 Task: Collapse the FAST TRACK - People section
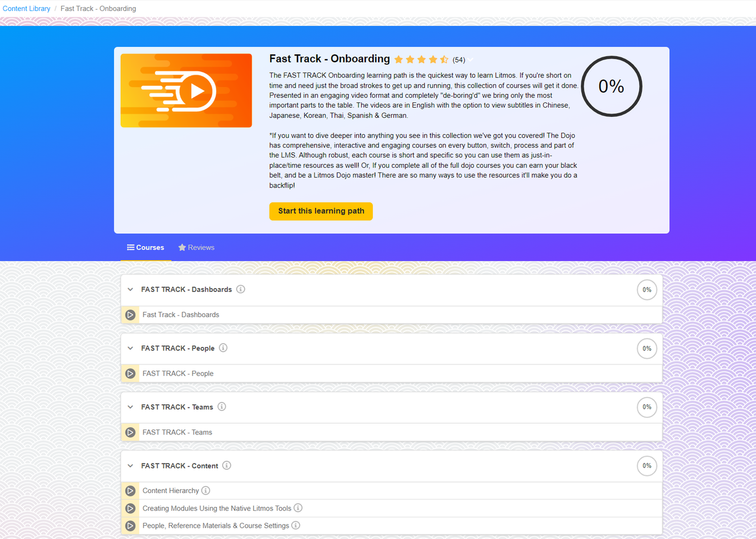coord(130,348)
